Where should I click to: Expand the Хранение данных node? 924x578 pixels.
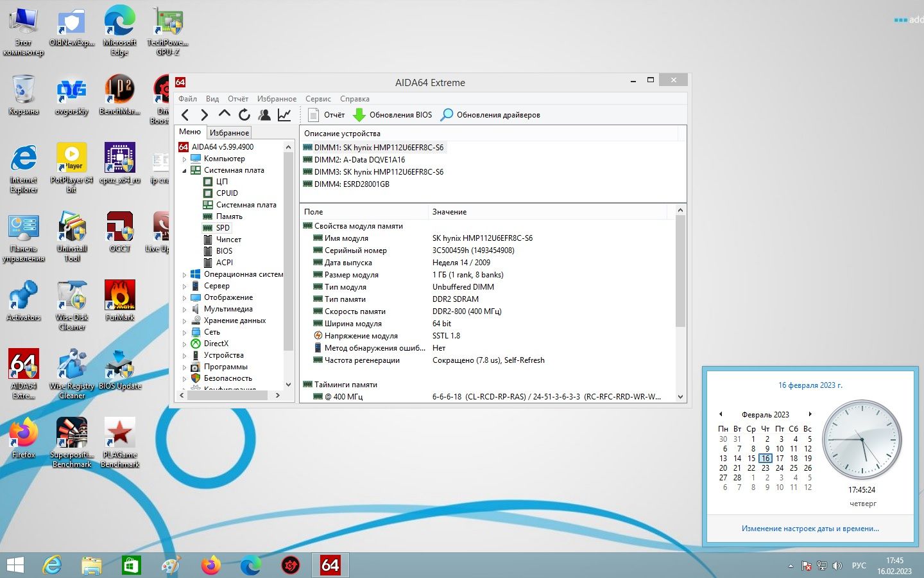[x=184, y=320]
